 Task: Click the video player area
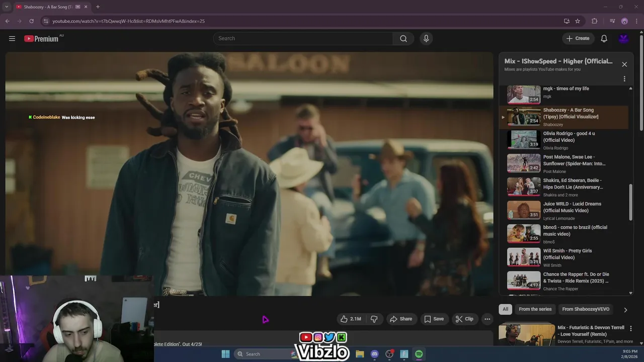[x=249, y=174]
